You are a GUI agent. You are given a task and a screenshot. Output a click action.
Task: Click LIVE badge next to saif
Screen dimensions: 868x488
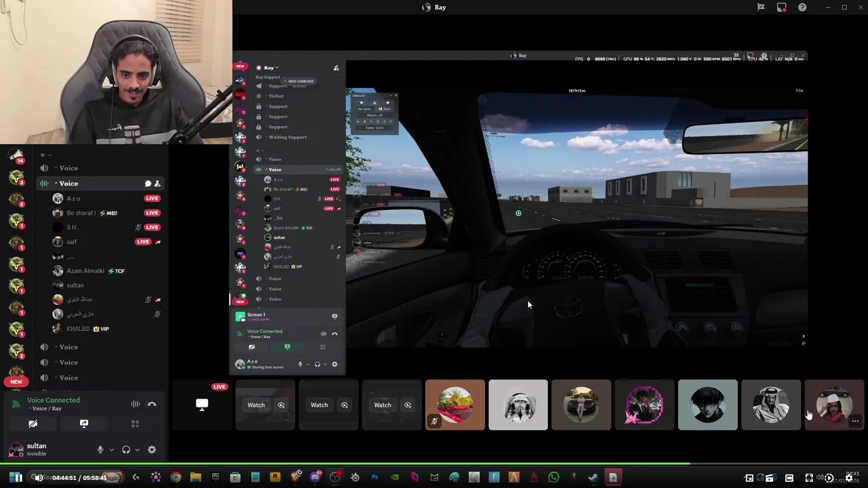coord(143,242)
